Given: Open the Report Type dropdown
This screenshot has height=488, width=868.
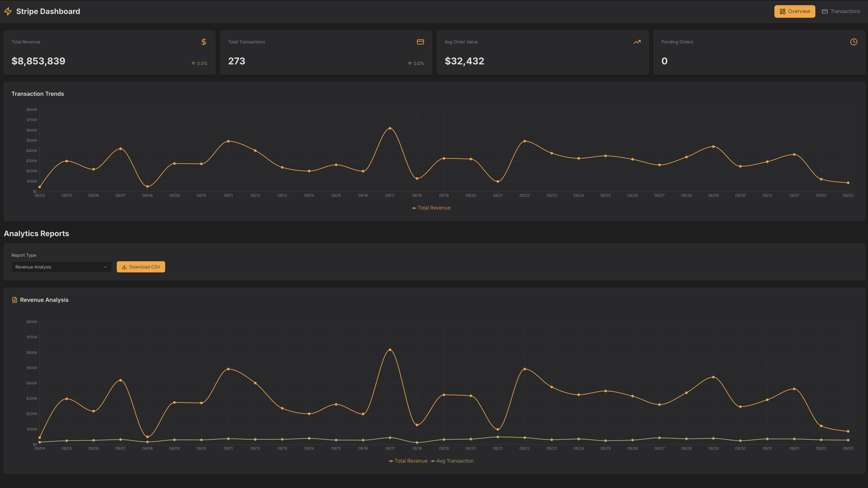Looking at the screenshot, I should coord(61,267).
